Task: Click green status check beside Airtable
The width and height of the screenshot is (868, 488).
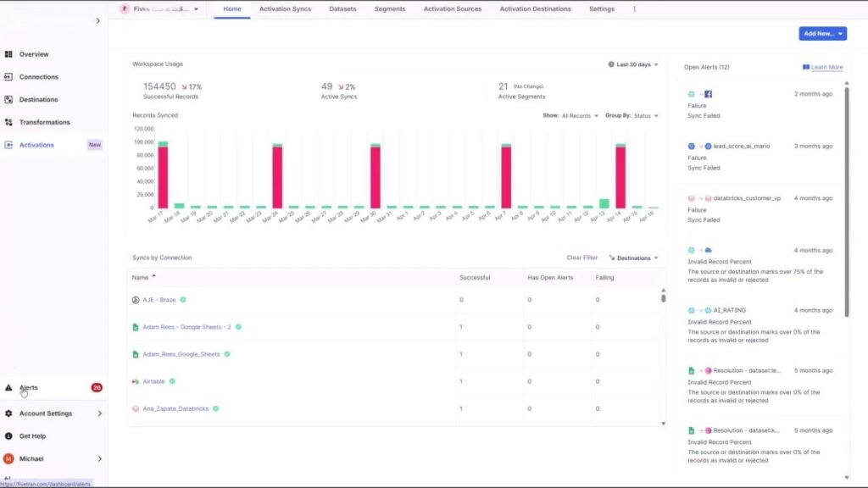Action: [x=172, y=381]
